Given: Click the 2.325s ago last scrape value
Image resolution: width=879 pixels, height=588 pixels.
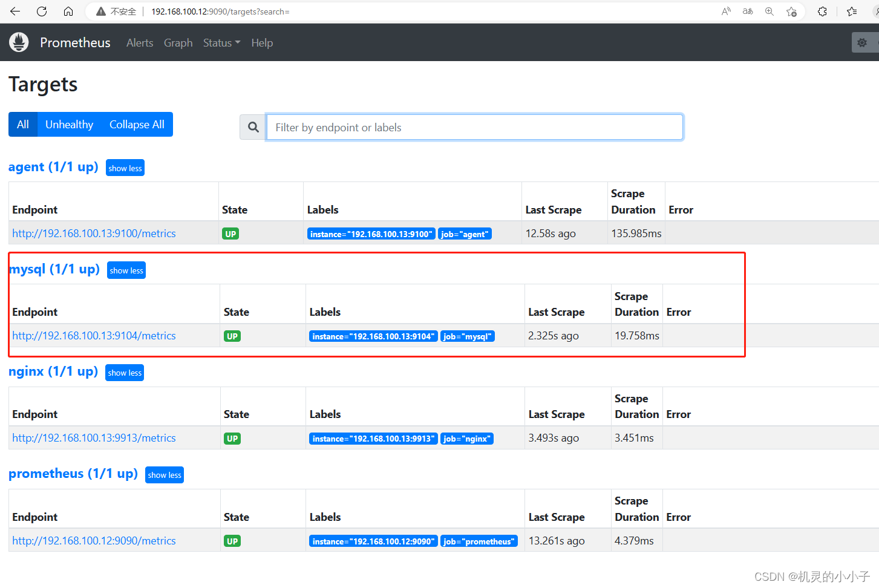Looking at the screenshot, I should (x=554, y=336).
